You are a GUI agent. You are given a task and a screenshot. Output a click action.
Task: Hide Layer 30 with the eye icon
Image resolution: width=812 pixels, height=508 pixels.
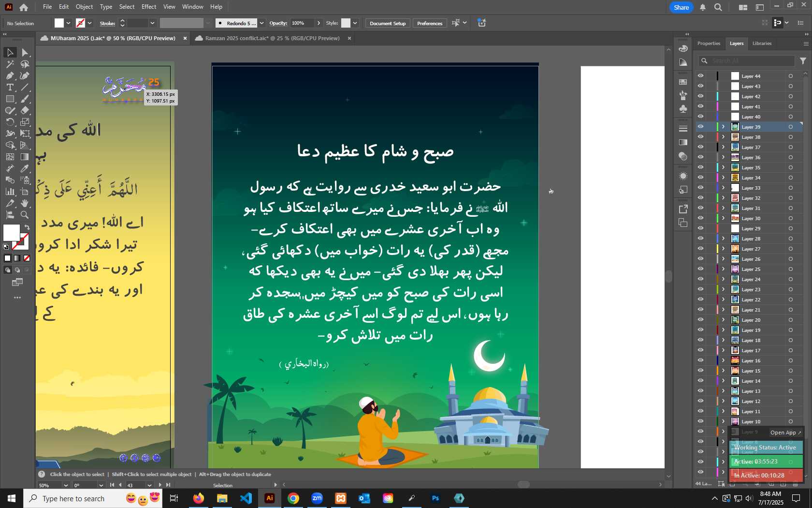click(700, 218)
